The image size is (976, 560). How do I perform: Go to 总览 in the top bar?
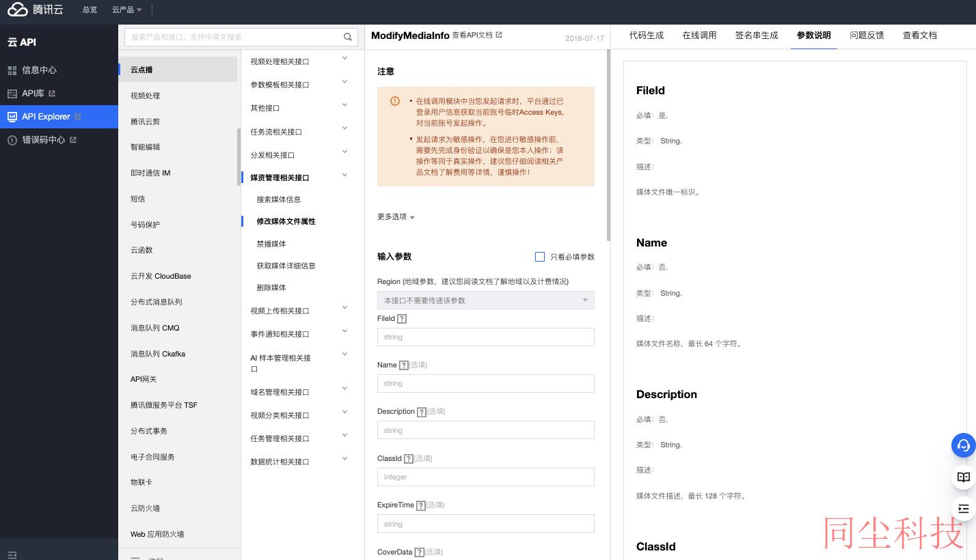[x=90, y=10]
